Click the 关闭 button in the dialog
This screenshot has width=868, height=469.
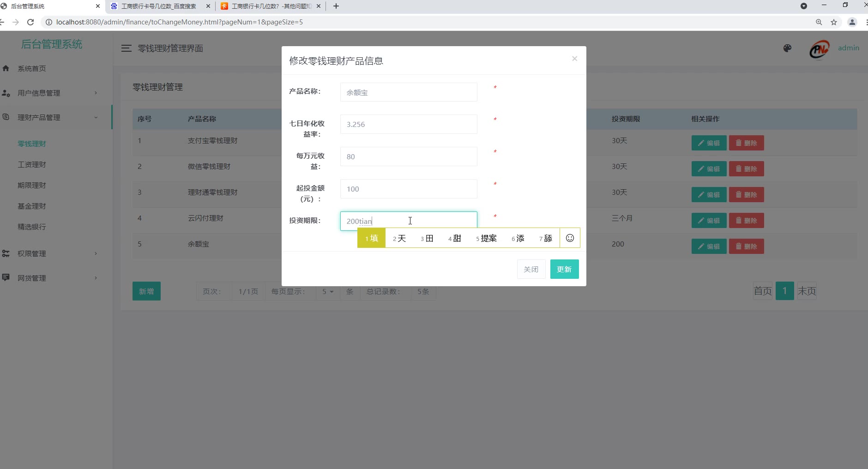[531, 269]
